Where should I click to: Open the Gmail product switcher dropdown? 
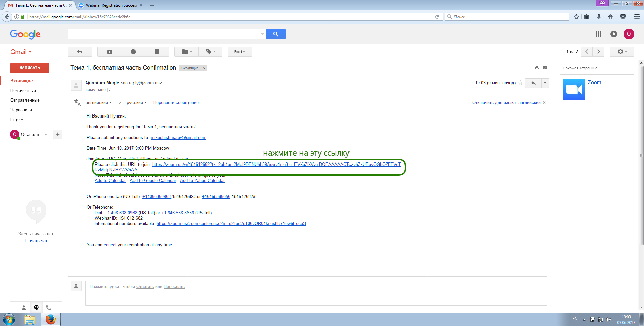[x=21, y=52]
